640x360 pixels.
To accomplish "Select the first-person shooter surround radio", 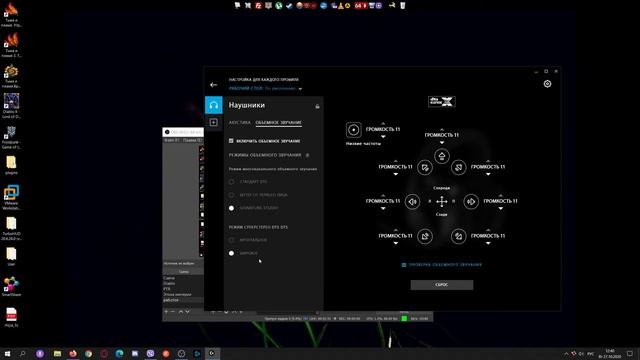I will (231, 195).
